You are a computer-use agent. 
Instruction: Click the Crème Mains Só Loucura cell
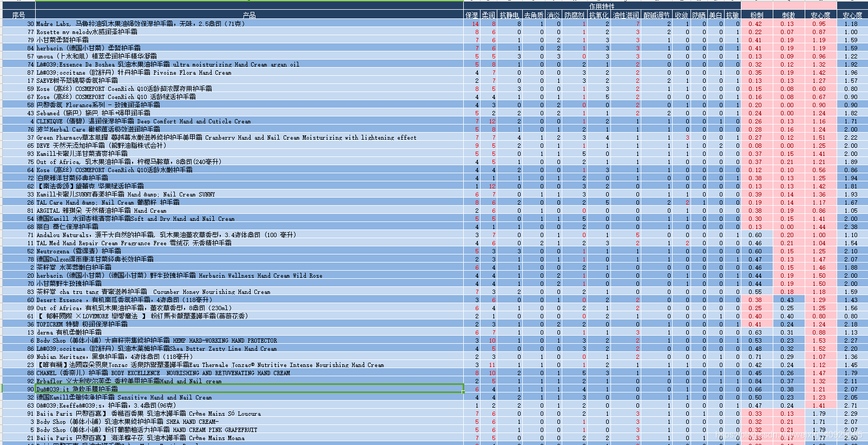click(x=249, y=414)
